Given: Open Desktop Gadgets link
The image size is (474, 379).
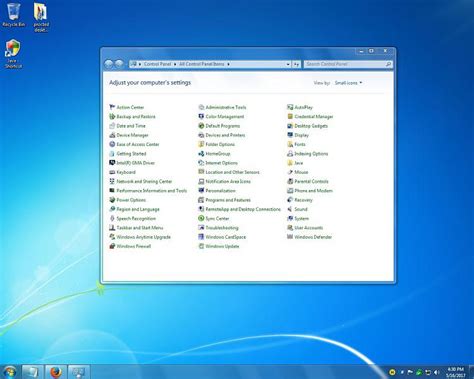Looking at the screenshot, I should (x=311, y=126).
